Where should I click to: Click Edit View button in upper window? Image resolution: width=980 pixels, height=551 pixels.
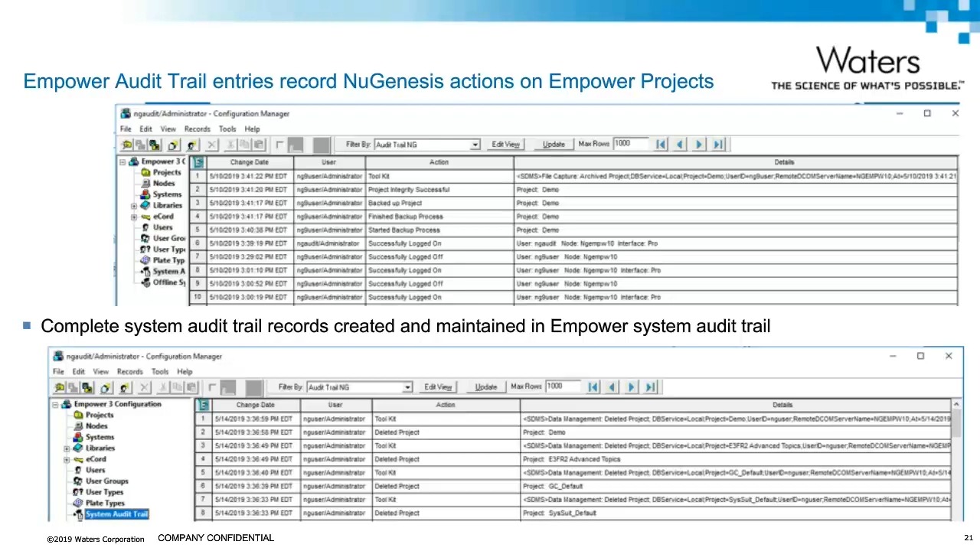tap(505, 145)
